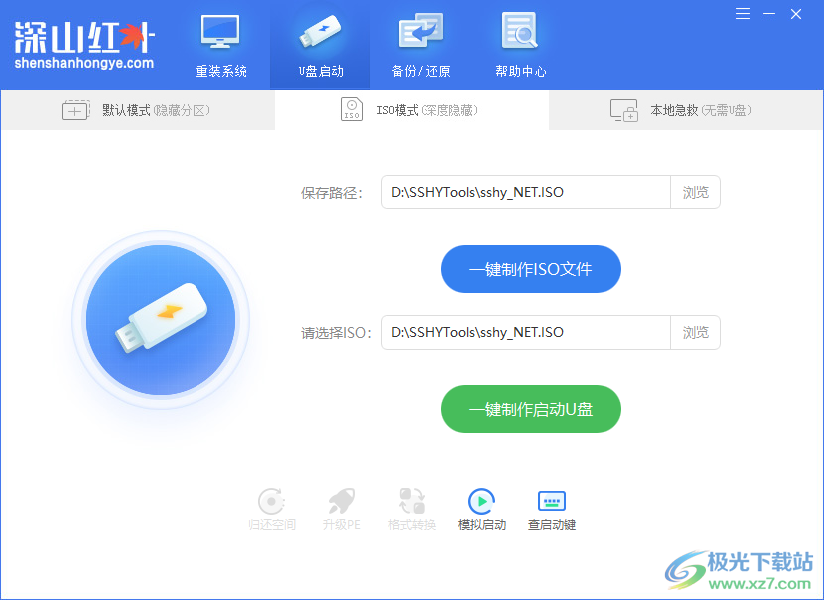Browse for the ISO save path

695,192
